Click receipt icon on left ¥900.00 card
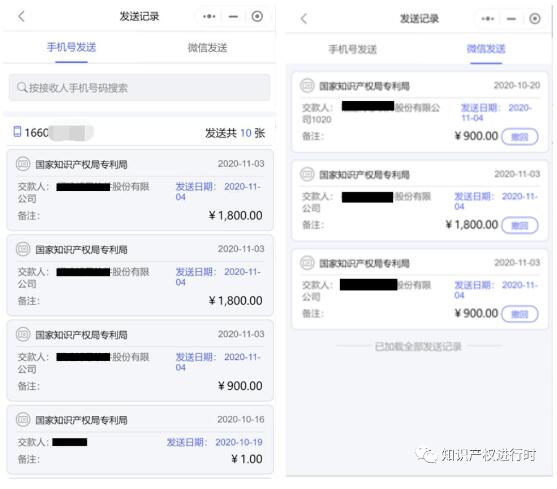Screen dimensions: 557x489 (x=23, y=335)
